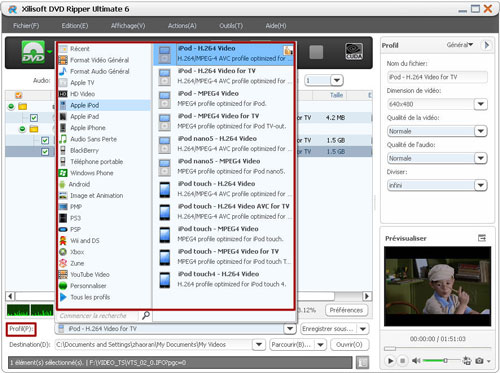This screenshot has width=500, height=373.
Task: Click the profile search magnifier icon
Action: (146, 315)
